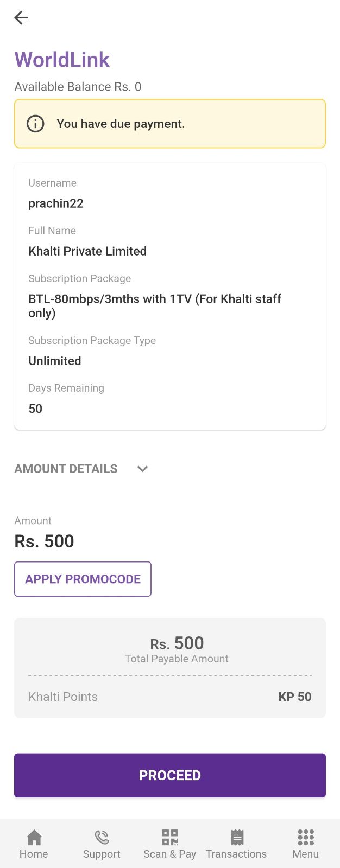Tap the Menu grid icon
340x868 pixels.
[x=305, y=838]
